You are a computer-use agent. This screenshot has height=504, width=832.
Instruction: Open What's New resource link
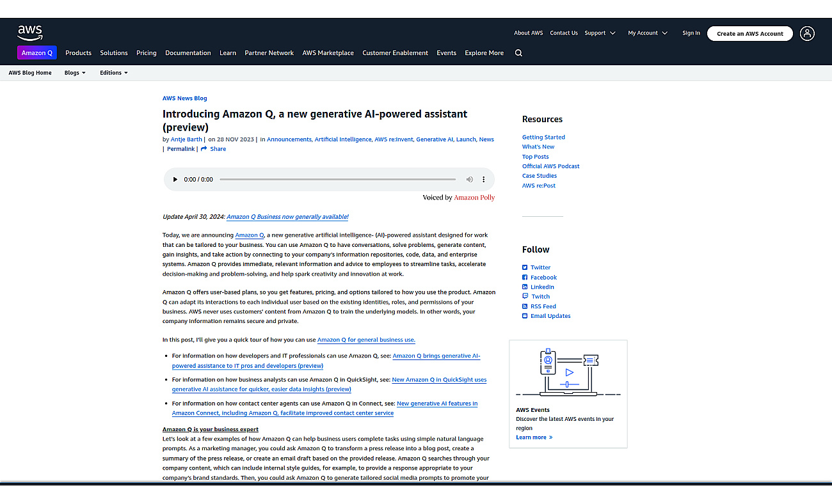point(538,147)
